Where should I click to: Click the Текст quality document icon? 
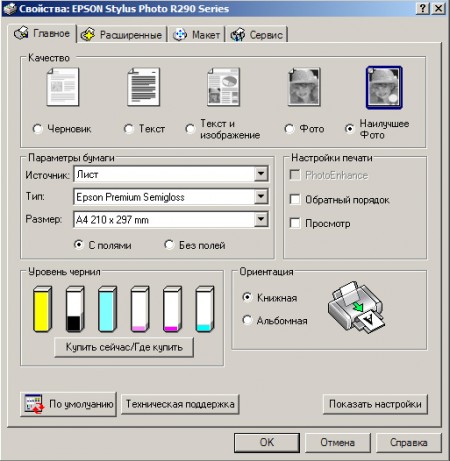click(144, 87)
